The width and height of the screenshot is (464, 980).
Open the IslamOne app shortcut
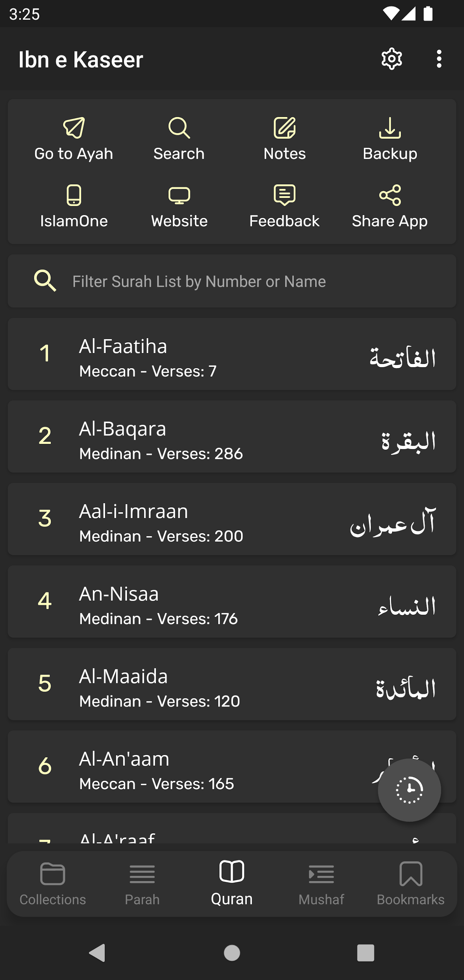click(x=74, y=206)
